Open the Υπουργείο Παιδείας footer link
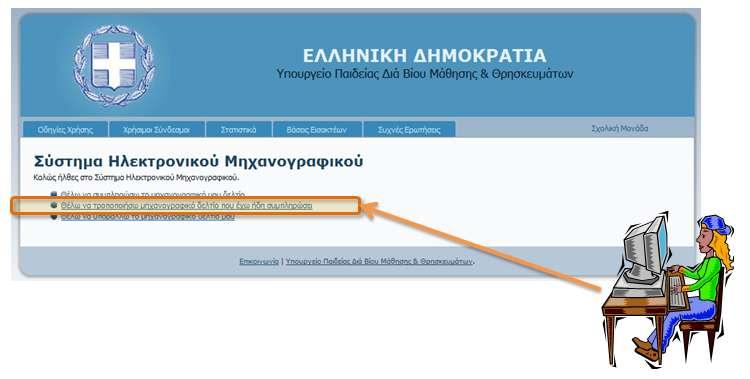 click(379, 261)
